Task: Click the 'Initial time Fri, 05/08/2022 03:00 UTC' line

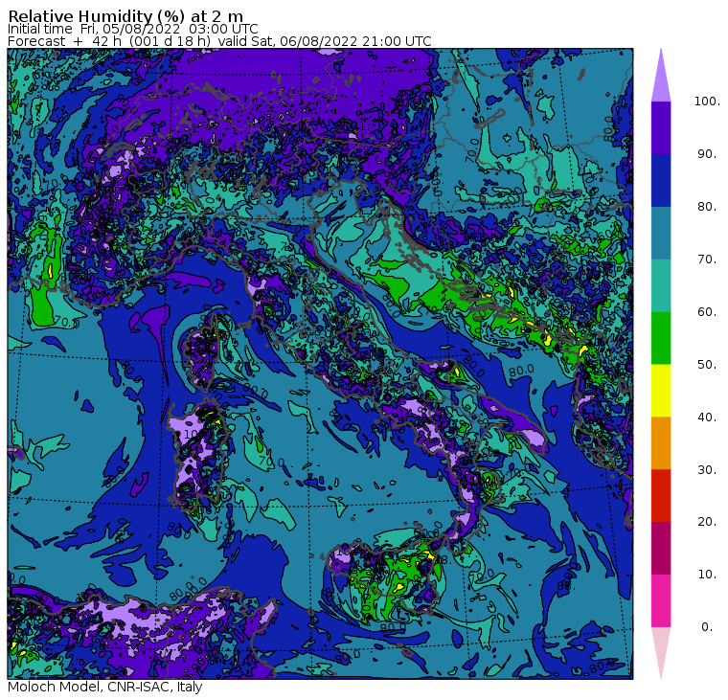Action: point(133,29)
